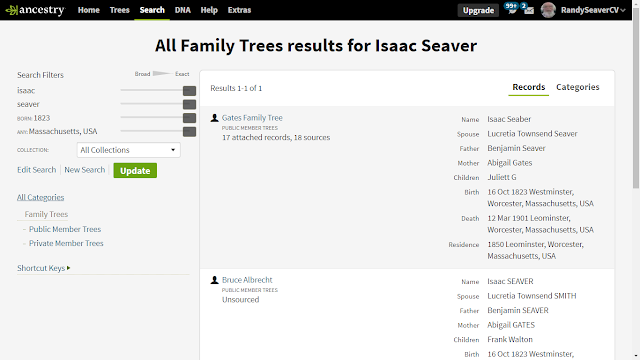Click the Upgrade button
The height and width of the screenshot is (360, 640).
click(x=478, y=10)
